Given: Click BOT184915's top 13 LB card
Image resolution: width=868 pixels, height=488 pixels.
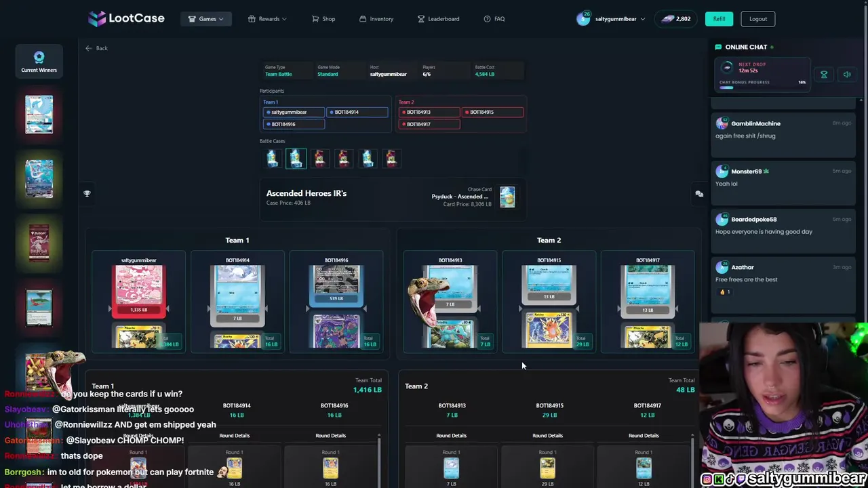Looking at the screenshot, I should [x=549, y=284].
